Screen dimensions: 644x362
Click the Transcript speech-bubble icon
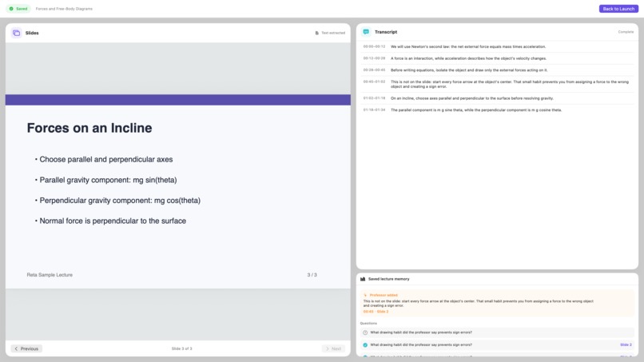(366, 32)
